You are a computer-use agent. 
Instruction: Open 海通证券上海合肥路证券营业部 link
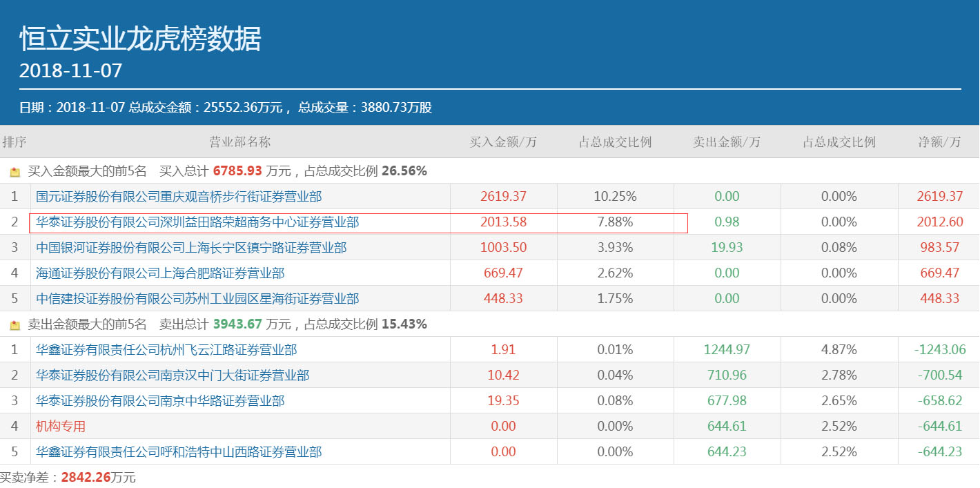click(x=160, y=273)
